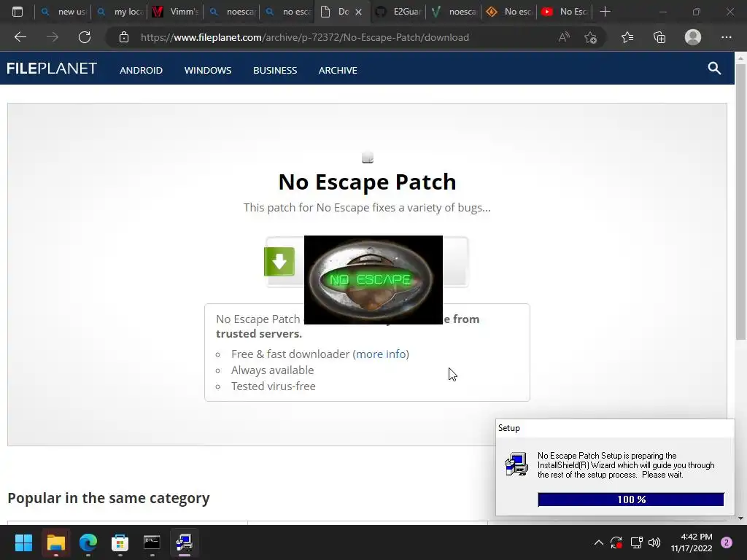Open File Explorer from taskbar
The image size is (747, 560).
pos(55,542)
